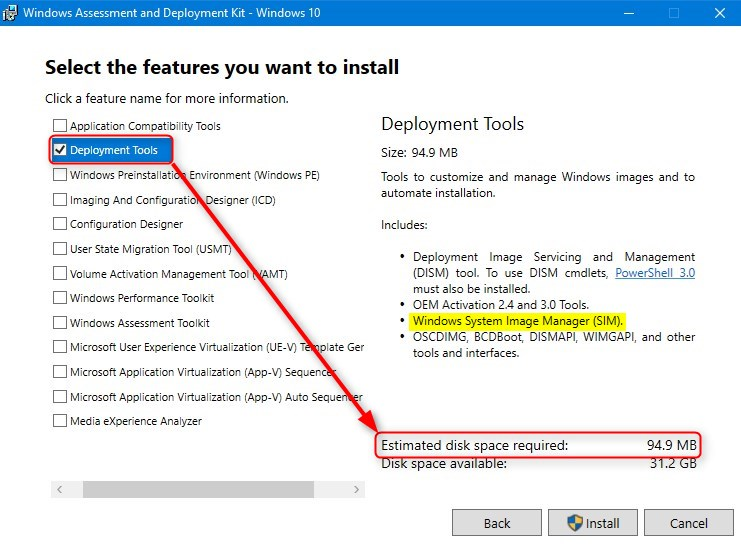Check the Windows Performance Toolkit box

[x=60, y=298]
